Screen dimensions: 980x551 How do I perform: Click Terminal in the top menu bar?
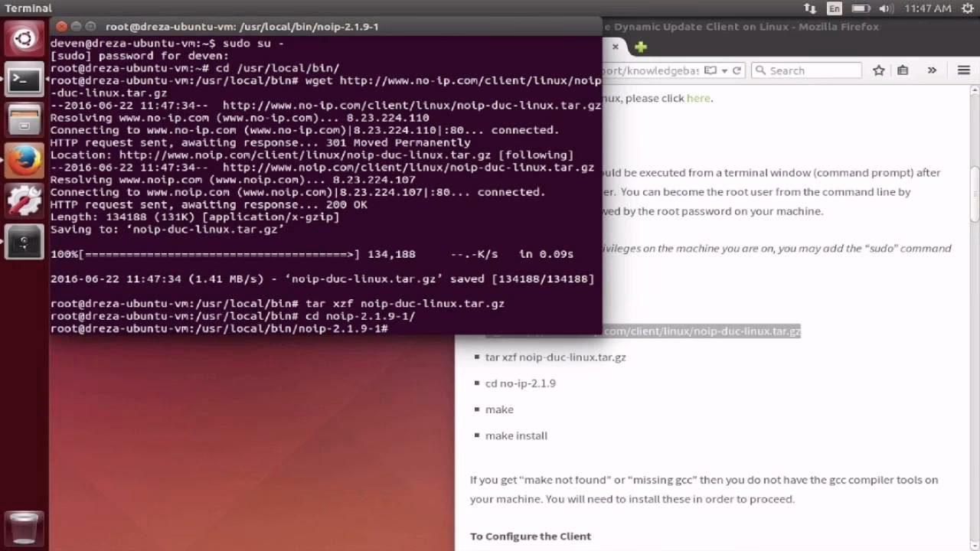(28, 8)
